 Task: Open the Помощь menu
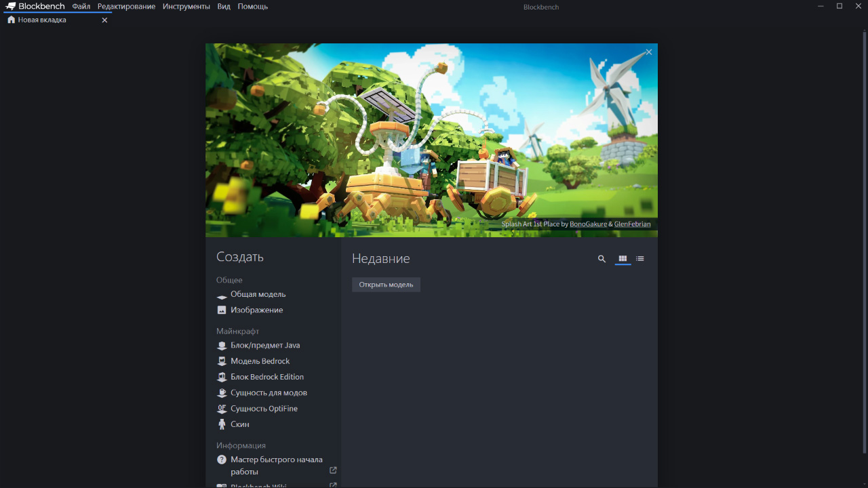[x=253, y=6]
